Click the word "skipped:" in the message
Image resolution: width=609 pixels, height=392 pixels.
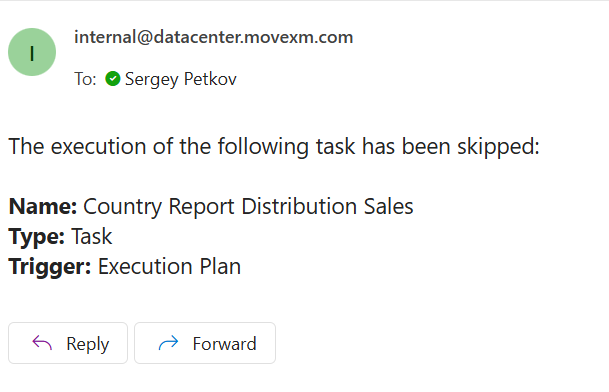498,147
